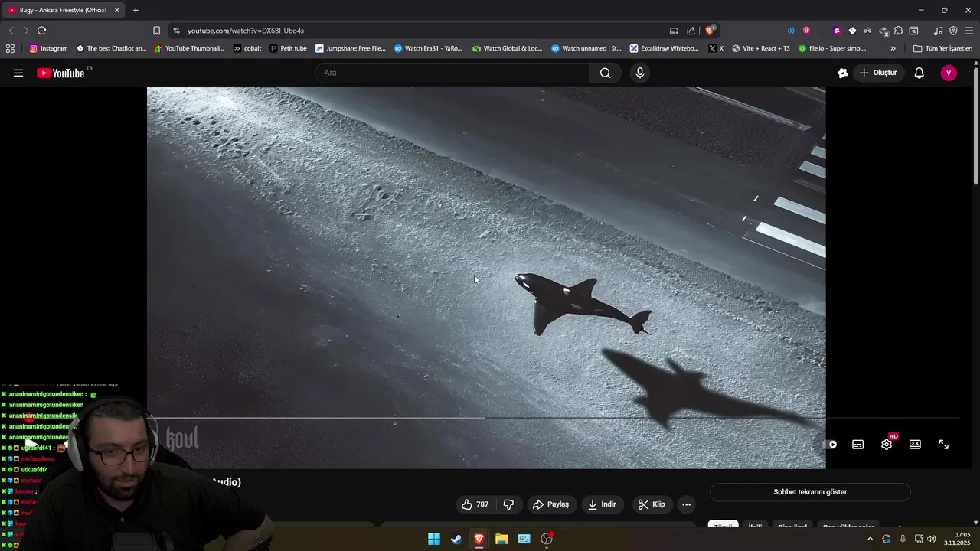980x551 pixels.
Task: Open the YouTube hamburger guide menu
Action: coord(18,73)
